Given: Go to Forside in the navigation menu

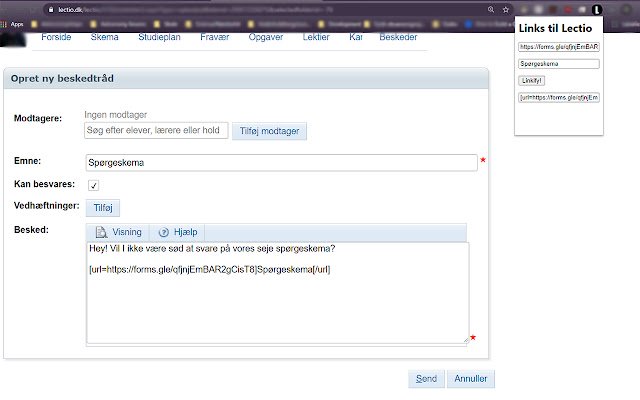Looking at the screenshot, I should 56,37.
